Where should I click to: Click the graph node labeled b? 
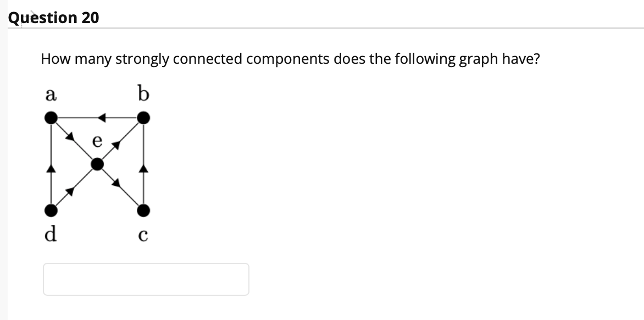(x=144, y=118)
